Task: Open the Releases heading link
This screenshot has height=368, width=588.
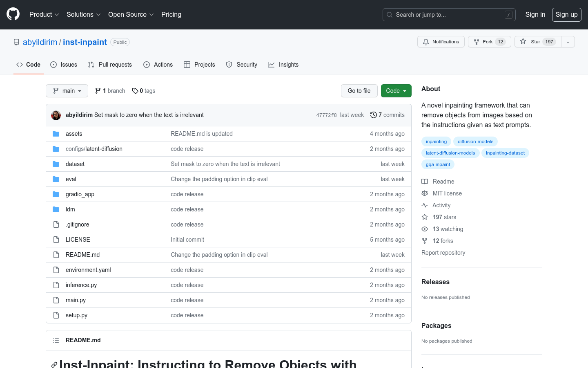Action: coord(435,282)
